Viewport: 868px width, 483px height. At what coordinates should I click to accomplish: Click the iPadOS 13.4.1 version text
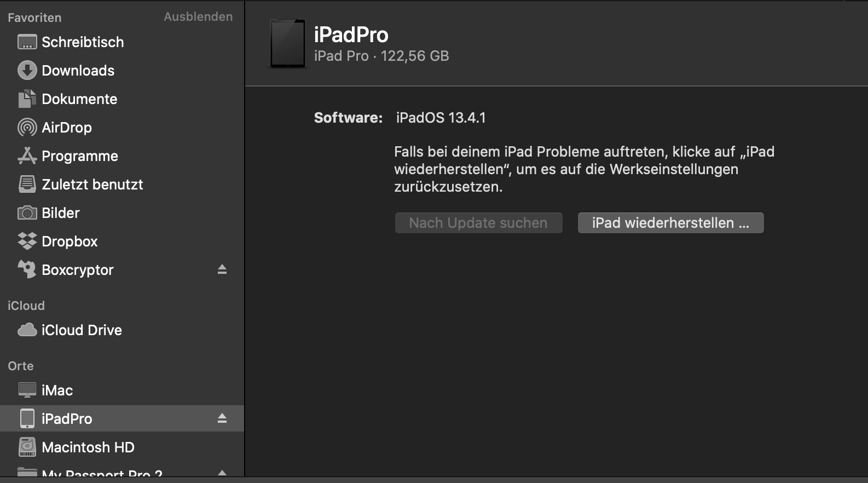(441, 118)
